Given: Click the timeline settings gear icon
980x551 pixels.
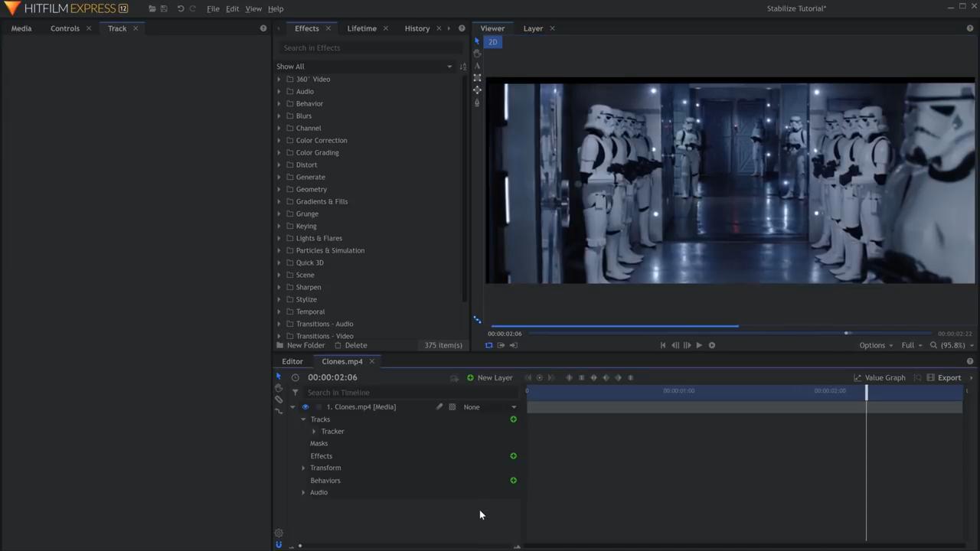Looking at the screenshot, I should coord(279,533).
